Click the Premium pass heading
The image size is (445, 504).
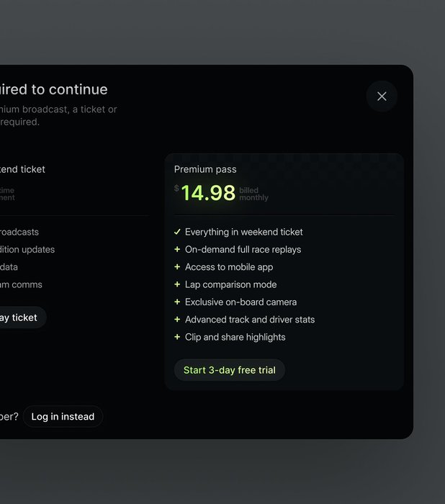tap(205, 169)
